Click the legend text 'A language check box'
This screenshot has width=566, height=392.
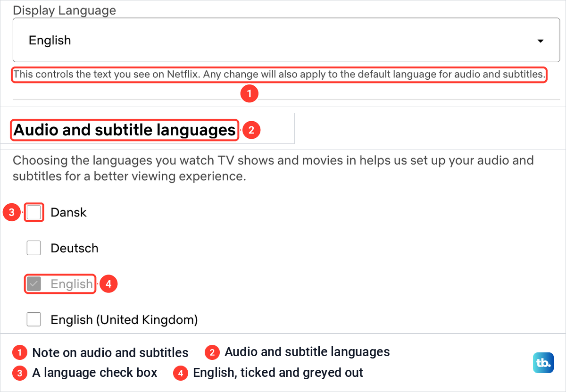[x=95, y=373]
